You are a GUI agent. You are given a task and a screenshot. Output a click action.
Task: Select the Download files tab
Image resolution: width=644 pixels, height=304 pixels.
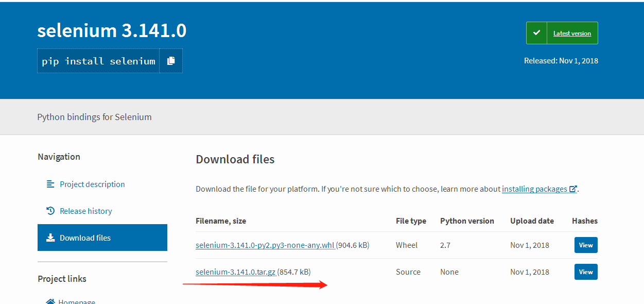[x=102, y=238]
